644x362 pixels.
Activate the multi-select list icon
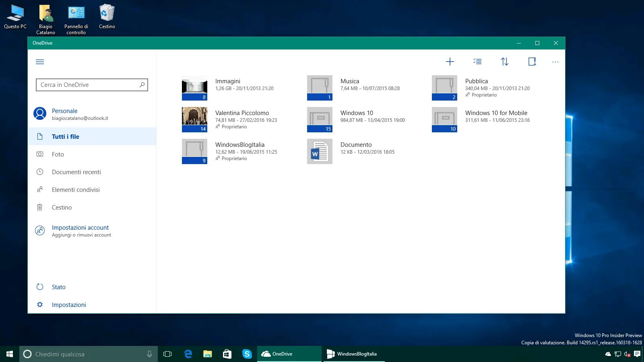(477, 62)
